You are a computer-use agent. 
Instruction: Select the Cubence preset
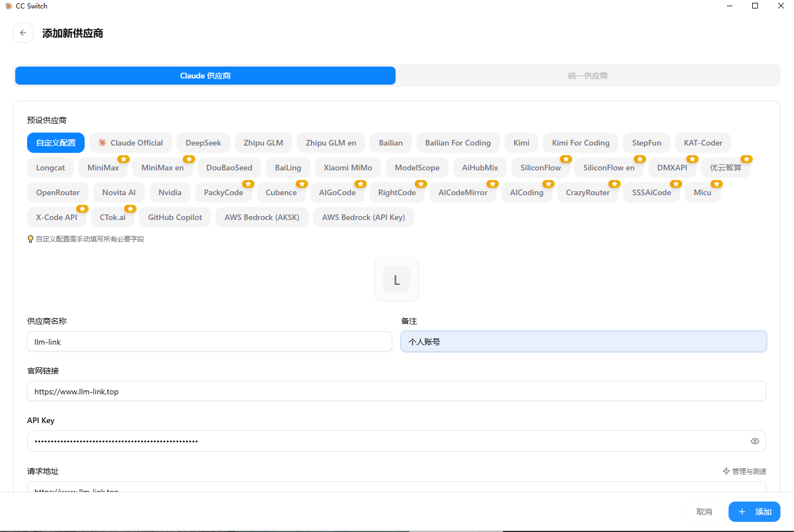tap(281, 192)
